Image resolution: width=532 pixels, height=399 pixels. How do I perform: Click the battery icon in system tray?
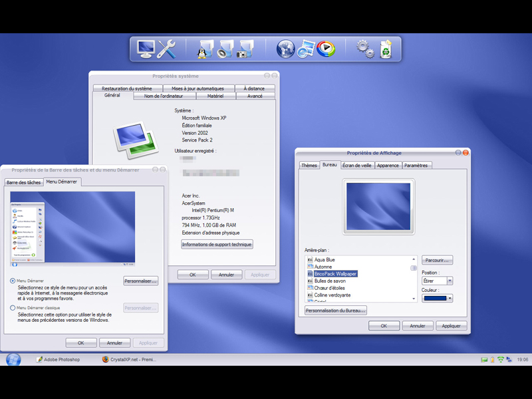[x=492, y=360]
